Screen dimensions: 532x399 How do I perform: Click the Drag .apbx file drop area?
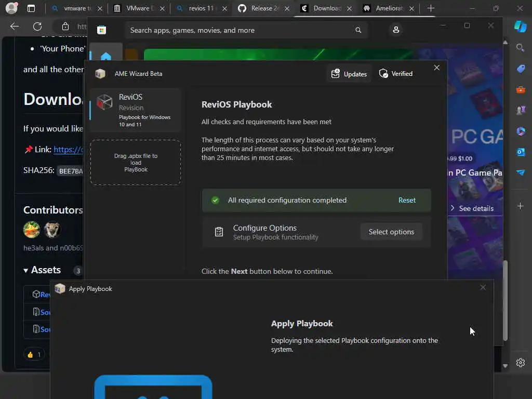pos(136,163)
